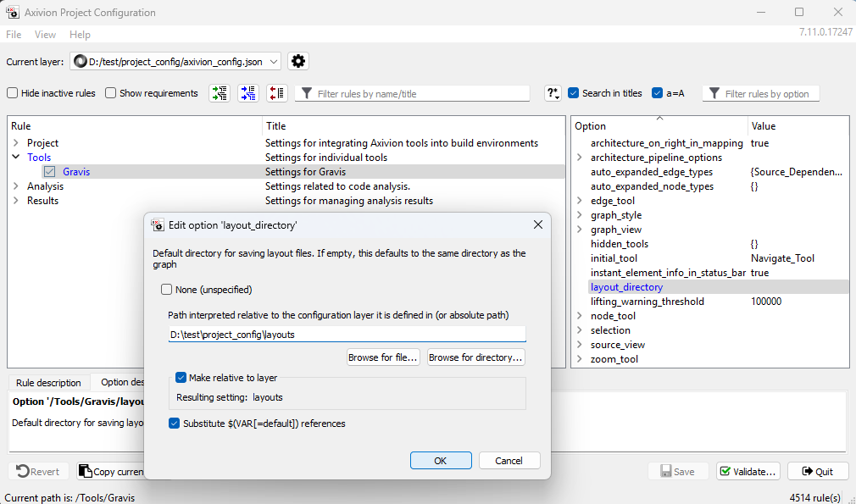
Task: Click the 100000 threshold value
Action: point(766,301)
